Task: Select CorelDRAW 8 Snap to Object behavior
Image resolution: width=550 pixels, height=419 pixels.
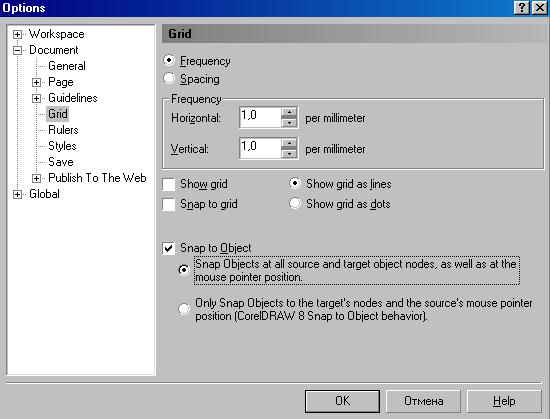Action: 184,309
